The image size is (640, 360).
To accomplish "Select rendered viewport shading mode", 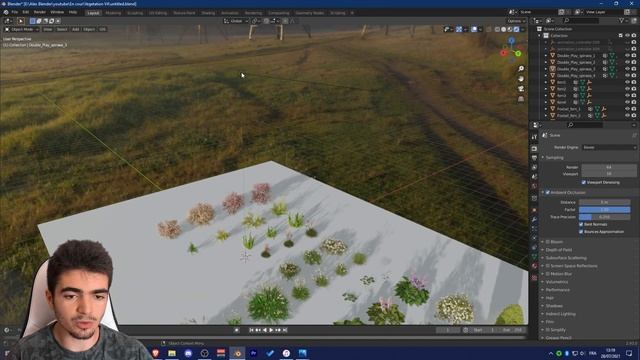I will [x=516, y=29].
